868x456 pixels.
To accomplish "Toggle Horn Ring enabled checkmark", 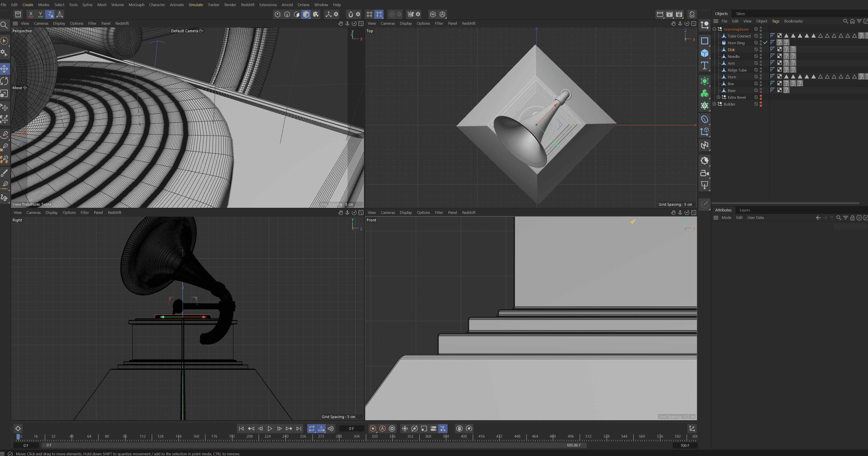I will point(765,43).
